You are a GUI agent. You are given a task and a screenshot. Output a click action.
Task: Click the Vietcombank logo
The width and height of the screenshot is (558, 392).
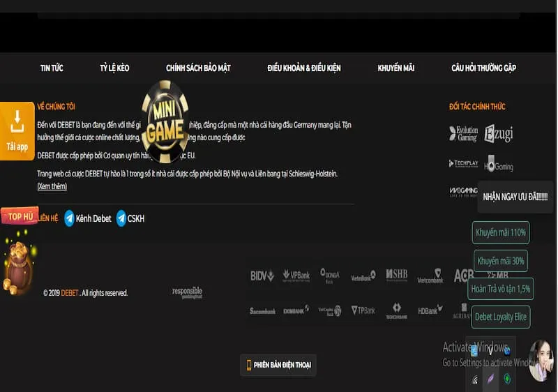pos(430,276)
